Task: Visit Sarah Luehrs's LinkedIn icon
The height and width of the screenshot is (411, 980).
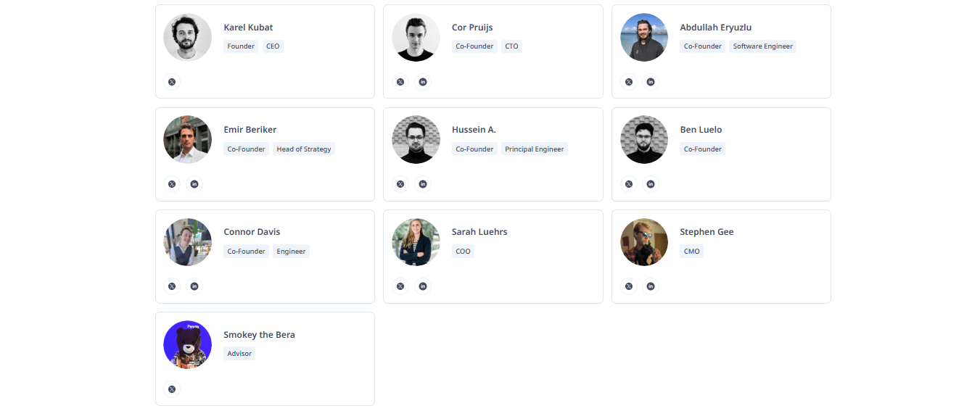Action: point(423,286)
